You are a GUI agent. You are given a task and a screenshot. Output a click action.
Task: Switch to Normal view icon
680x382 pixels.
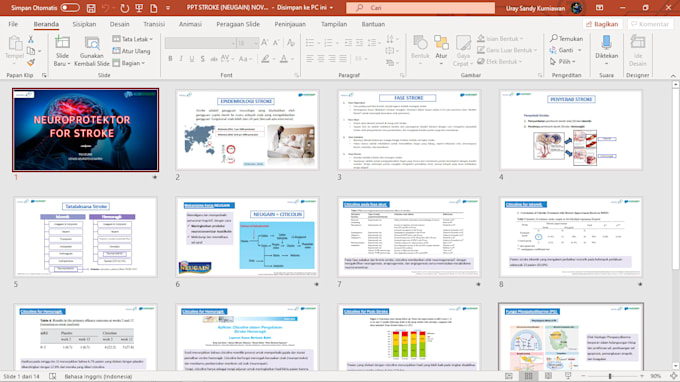(x=509, y=376)
